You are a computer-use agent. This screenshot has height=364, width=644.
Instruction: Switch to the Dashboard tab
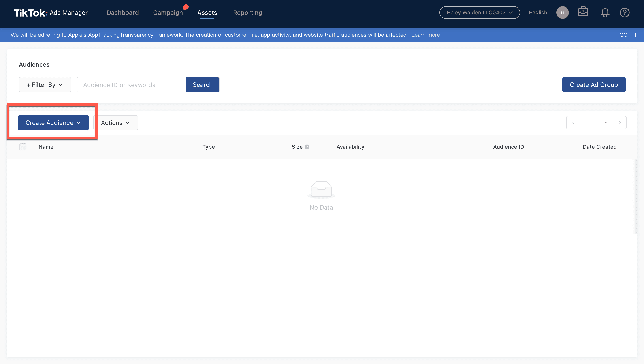[122, 13]
